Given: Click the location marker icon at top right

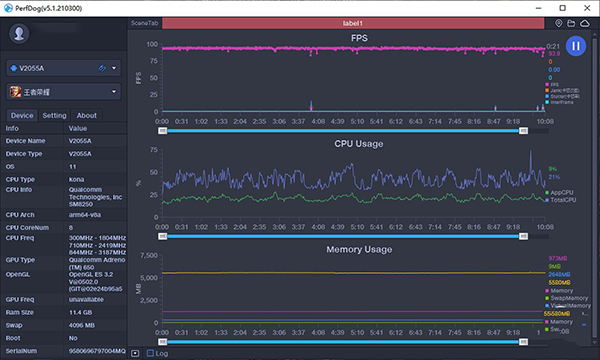Looking at the screenshot, I should (x=559, y=23).
